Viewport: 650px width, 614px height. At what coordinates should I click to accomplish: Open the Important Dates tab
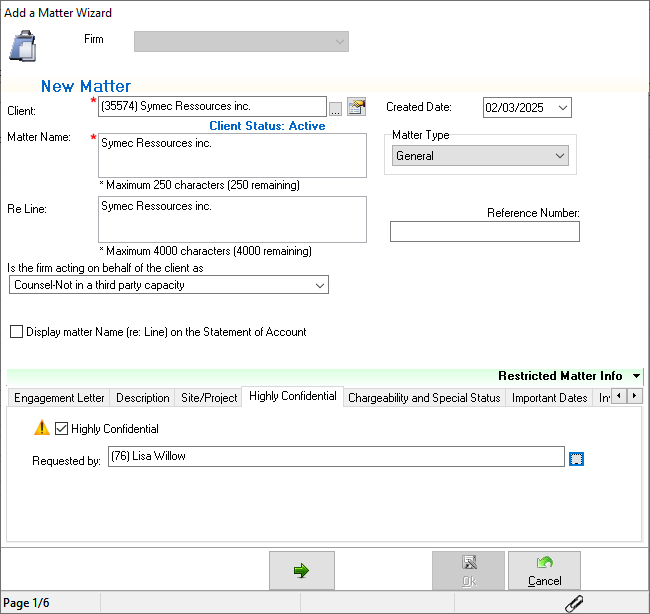(x=549, y=398)
